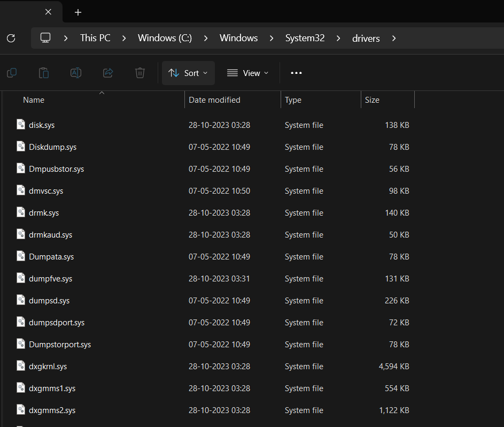This screenshot has height=427, width=504.
Task: Open a new tab with the plus button
Action: [78, 12]
